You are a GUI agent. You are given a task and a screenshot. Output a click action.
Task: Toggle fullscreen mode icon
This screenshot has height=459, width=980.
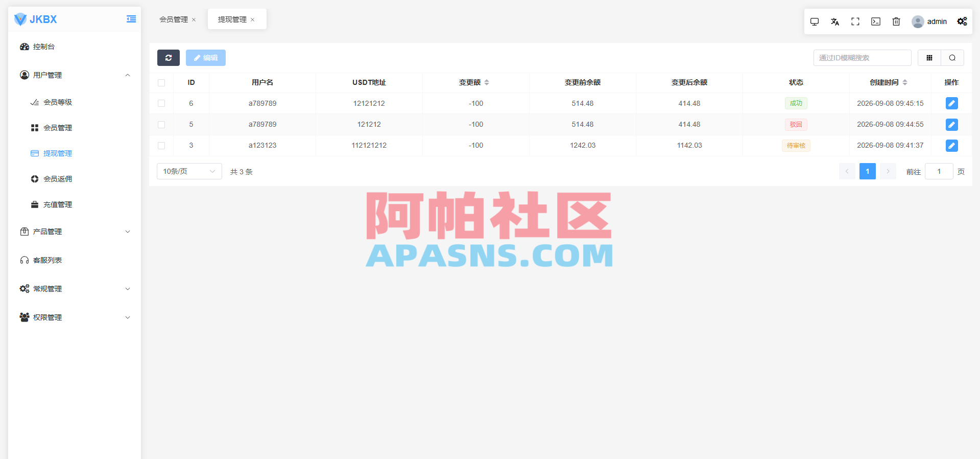[x=855, y=21]
